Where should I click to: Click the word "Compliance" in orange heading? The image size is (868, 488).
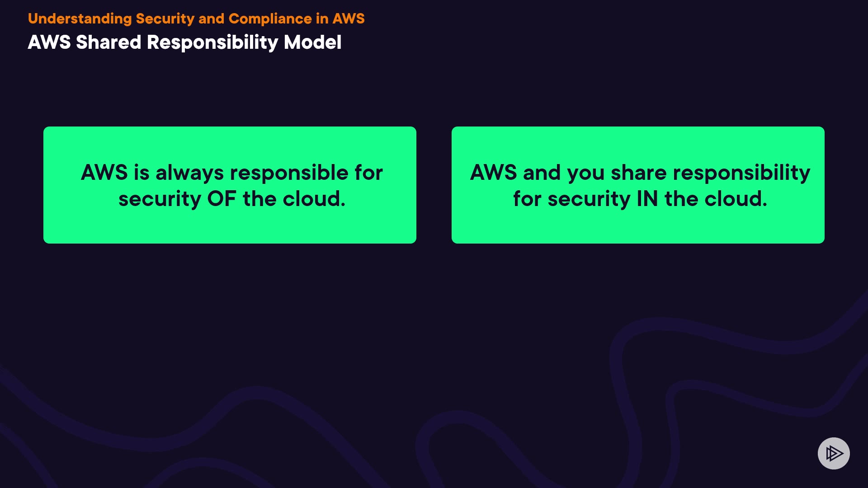270,19
